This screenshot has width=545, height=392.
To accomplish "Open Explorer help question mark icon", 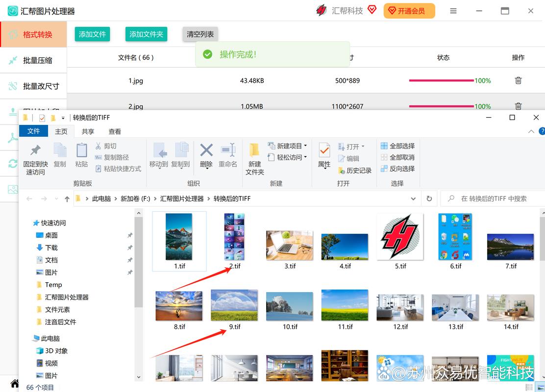I will pos(542,131).
